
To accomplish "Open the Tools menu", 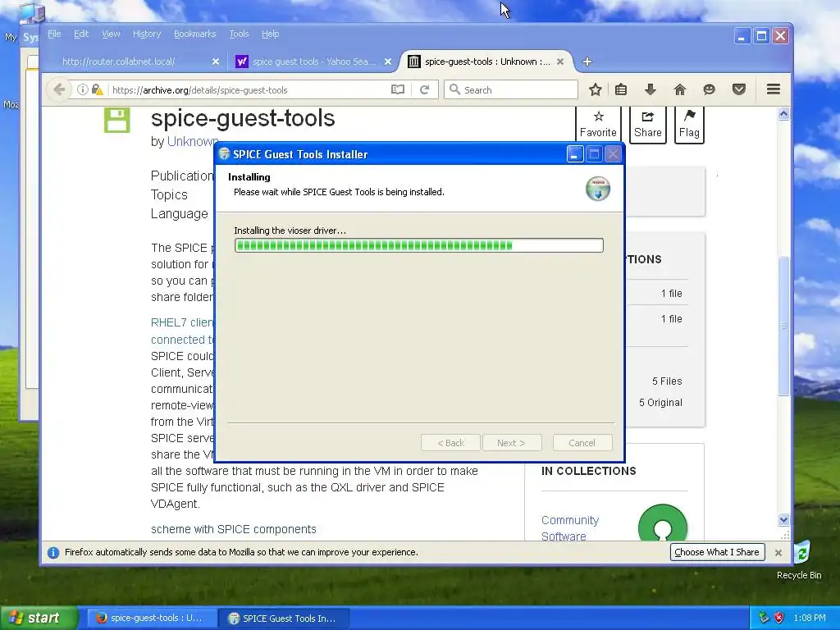I will pos(239,34).
